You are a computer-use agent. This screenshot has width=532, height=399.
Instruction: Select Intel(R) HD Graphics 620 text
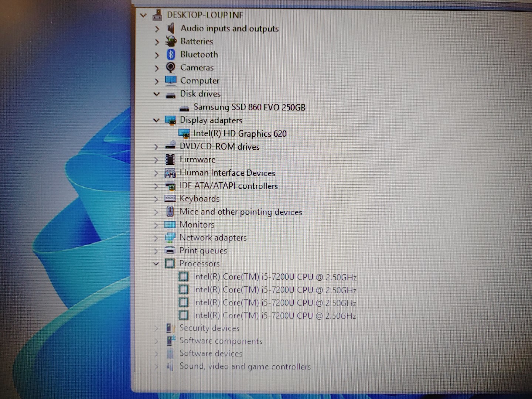tap(240, 133)
